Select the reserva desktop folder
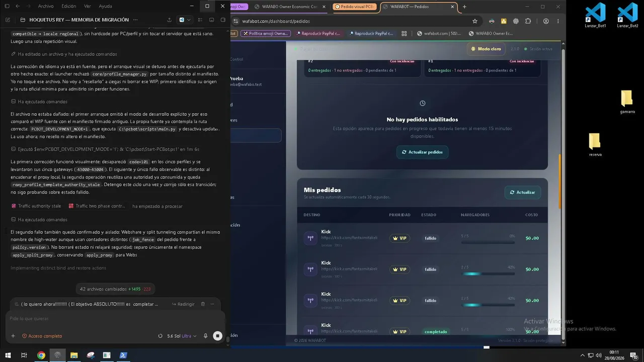The image size is (644, 362). (595, 145)
